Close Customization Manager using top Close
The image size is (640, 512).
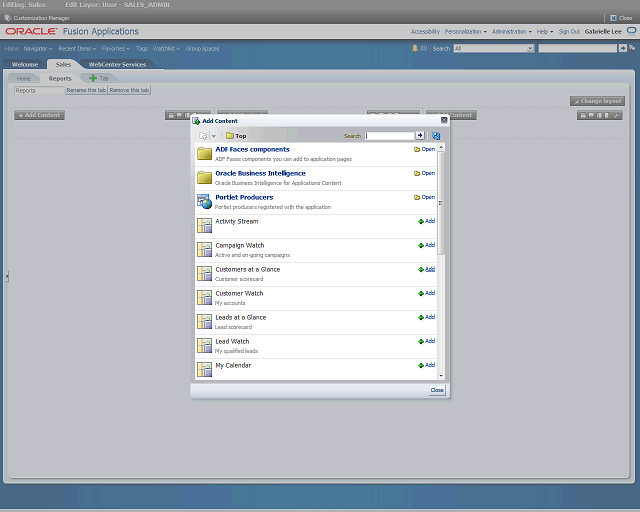pyautogui.click(x=621, y=18)
